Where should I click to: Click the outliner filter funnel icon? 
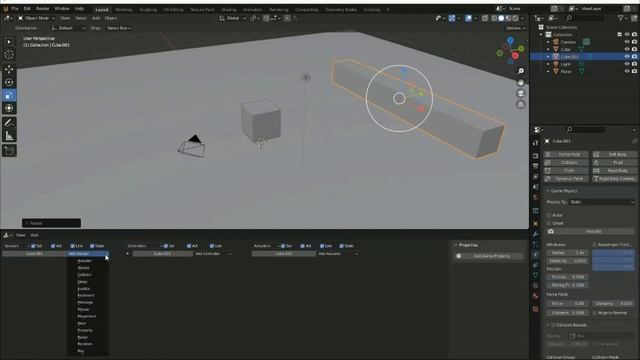pos(620,18)
